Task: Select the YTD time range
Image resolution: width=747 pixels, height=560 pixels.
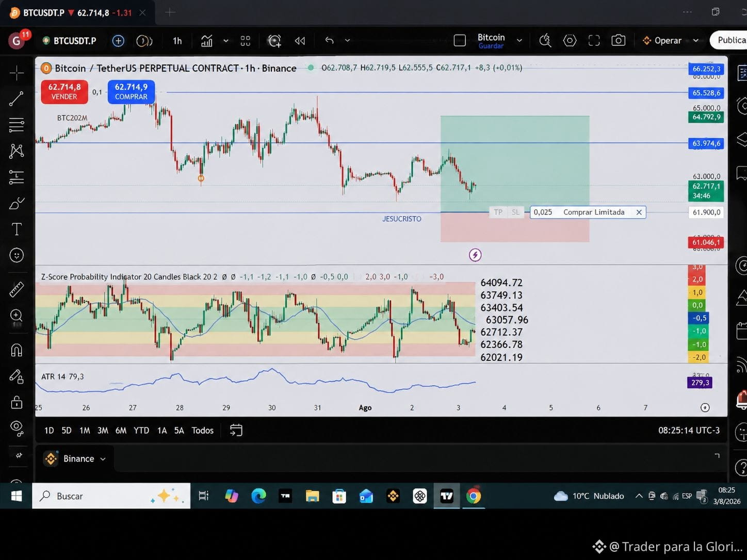Action: [x=141, y=430]
